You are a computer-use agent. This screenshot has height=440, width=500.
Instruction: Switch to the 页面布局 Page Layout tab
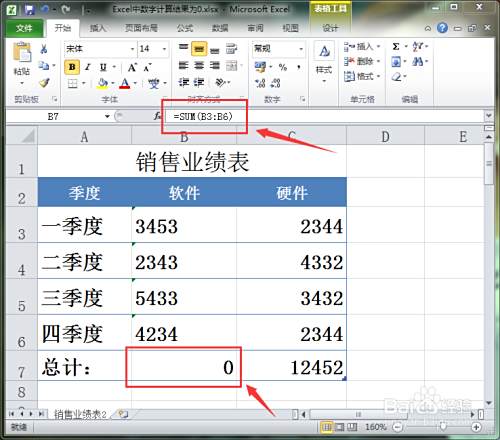[x=141, y=28]
